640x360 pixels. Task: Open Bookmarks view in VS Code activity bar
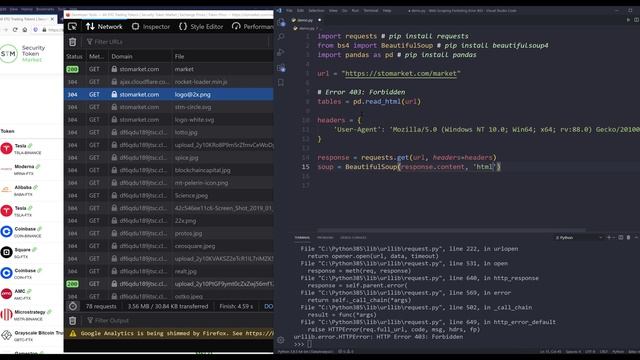coord(281,83)
